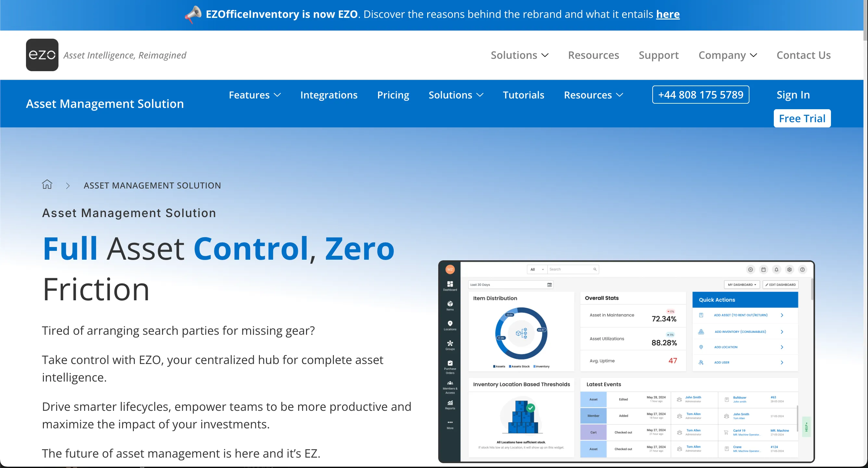Open the Pricing menu item
Screen dimensions: 868x468
pyautogui.click(x=393, y=95)
